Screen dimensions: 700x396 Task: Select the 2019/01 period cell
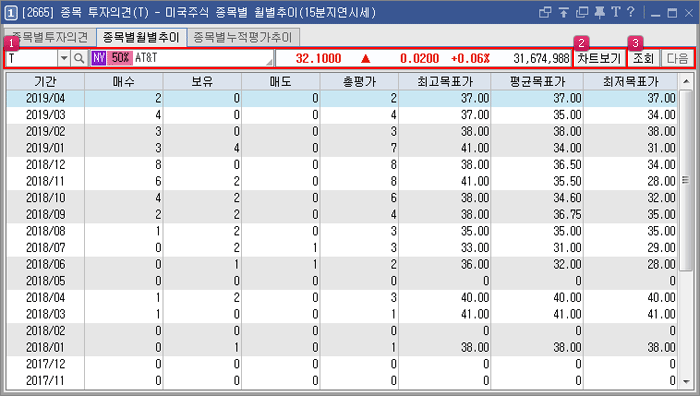46,148
